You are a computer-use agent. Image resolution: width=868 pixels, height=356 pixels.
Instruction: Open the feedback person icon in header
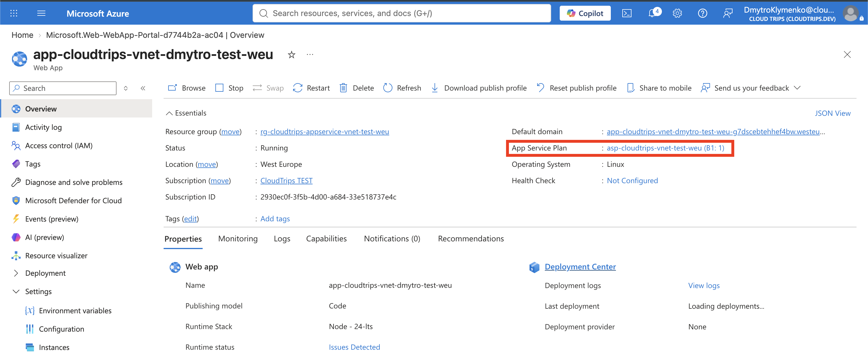728,13
